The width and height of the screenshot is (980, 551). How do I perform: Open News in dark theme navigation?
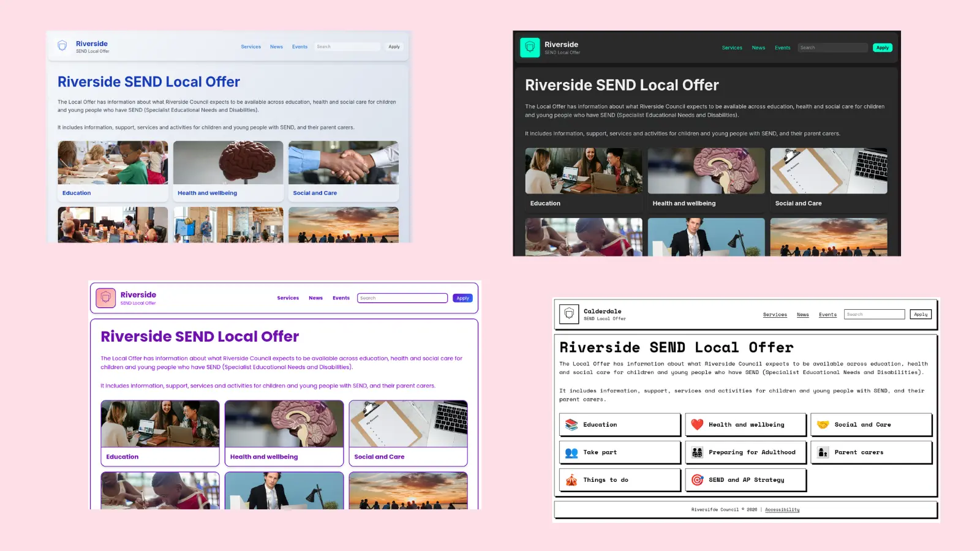[758, 48]
